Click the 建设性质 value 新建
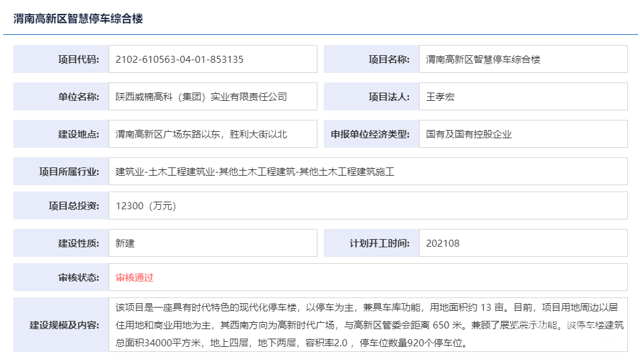 point(125,244)
